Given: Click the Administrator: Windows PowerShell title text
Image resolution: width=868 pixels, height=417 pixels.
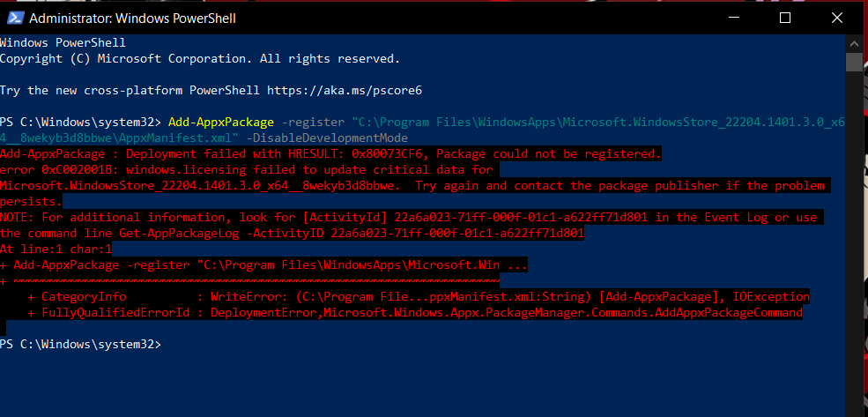Looking at the screenshot, I should [132, 19].
